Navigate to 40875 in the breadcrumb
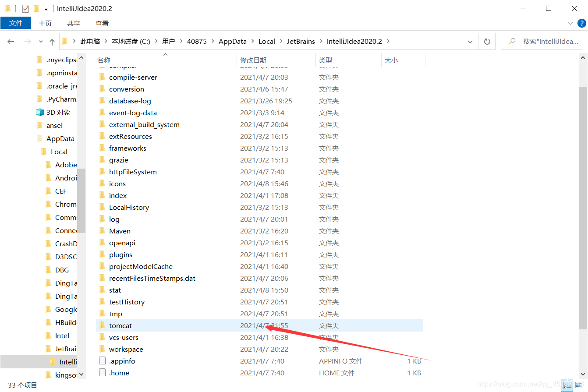Screen dimensions: 588x392 197,42
